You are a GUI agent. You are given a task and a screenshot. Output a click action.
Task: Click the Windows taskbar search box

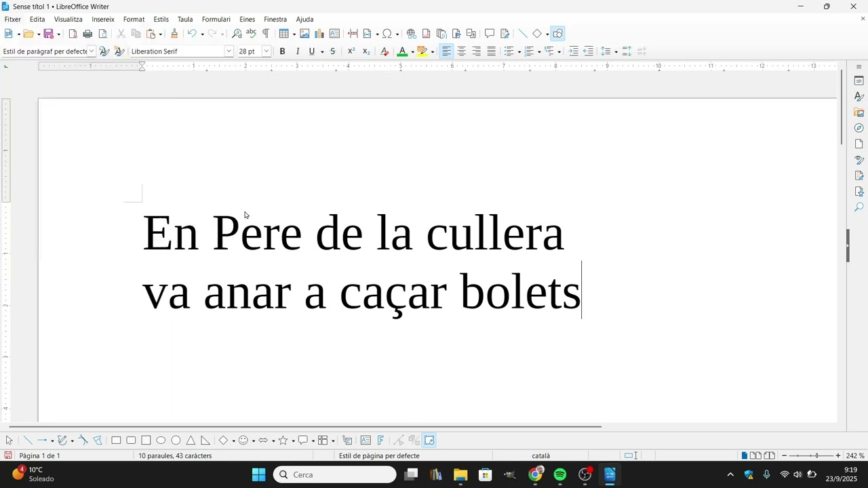click(335, 475)
